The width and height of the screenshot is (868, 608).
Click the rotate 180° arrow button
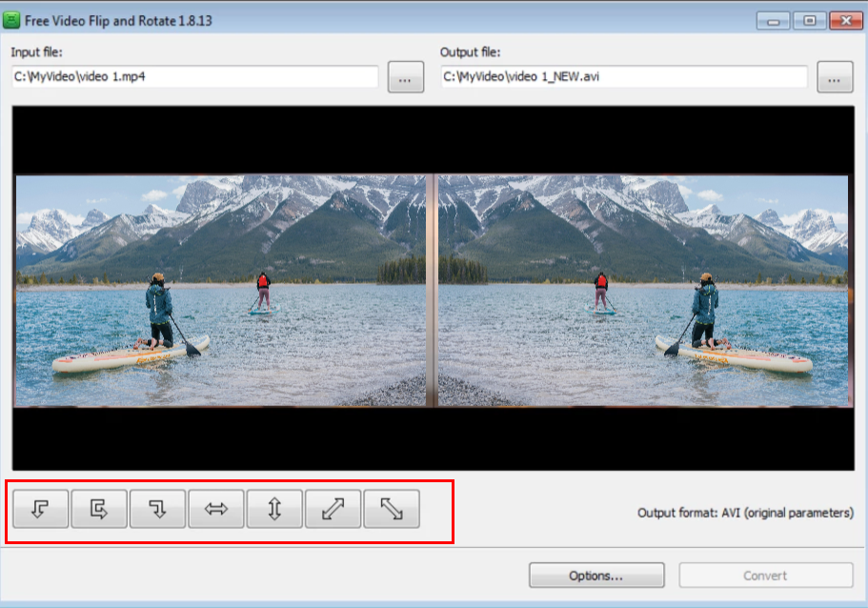(x=99, y=508)
